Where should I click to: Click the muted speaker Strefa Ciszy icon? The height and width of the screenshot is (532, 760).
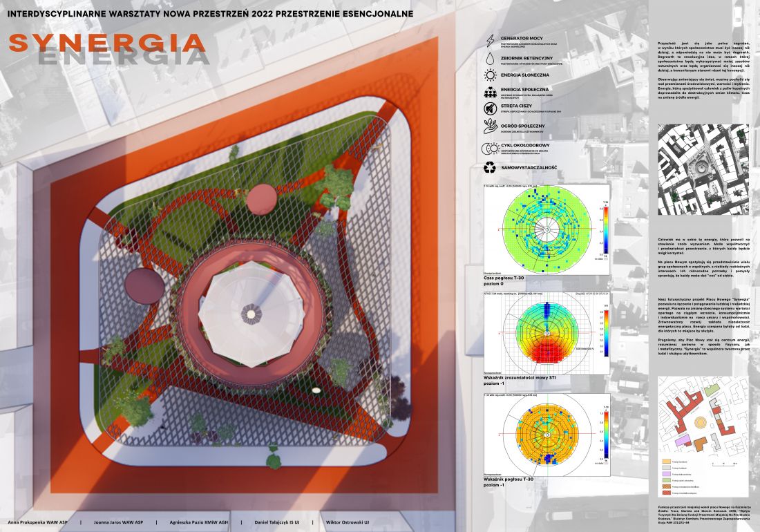(x=491, y=108)
